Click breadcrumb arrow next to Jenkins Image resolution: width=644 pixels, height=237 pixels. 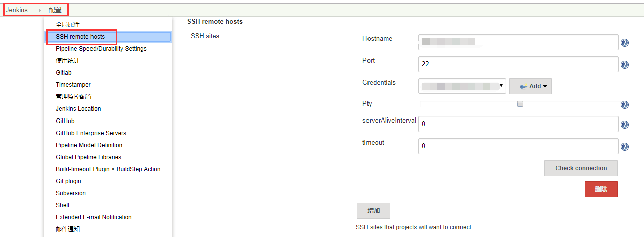39,10
